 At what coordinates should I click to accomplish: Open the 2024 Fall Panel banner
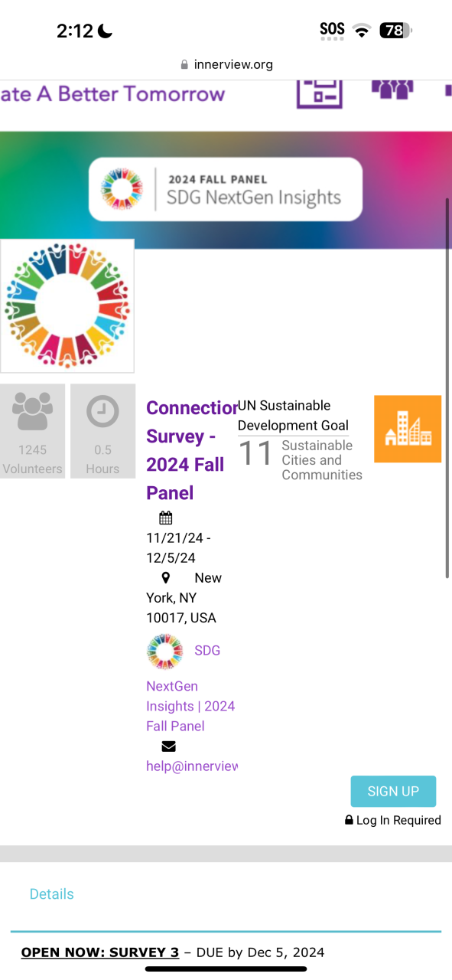pos(226,189)
